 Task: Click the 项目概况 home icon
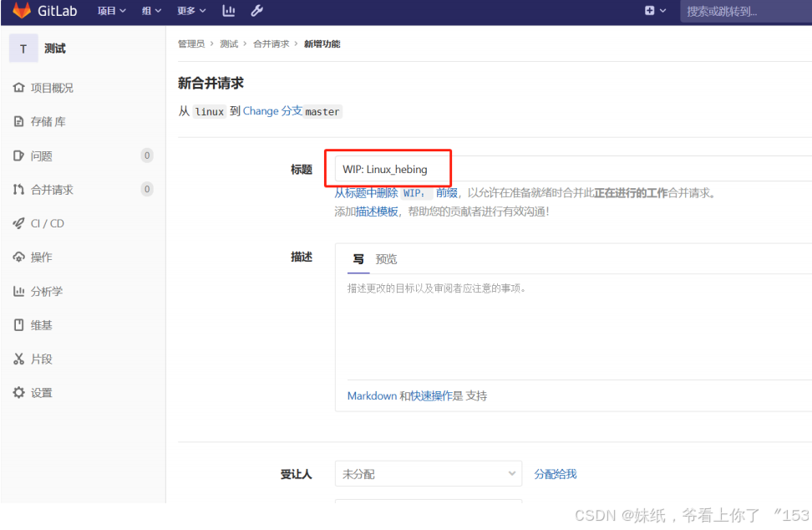18,88
